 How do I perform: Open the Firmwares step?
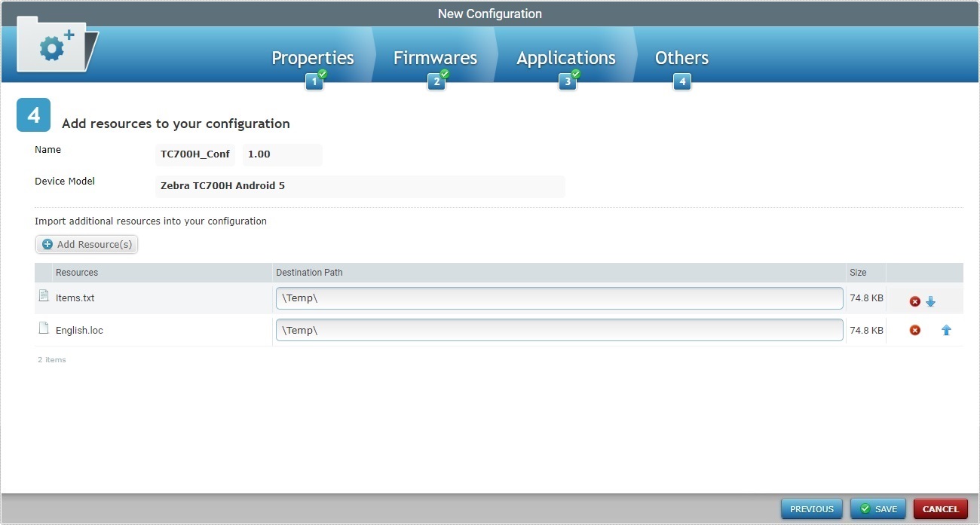tap(435, 57)
